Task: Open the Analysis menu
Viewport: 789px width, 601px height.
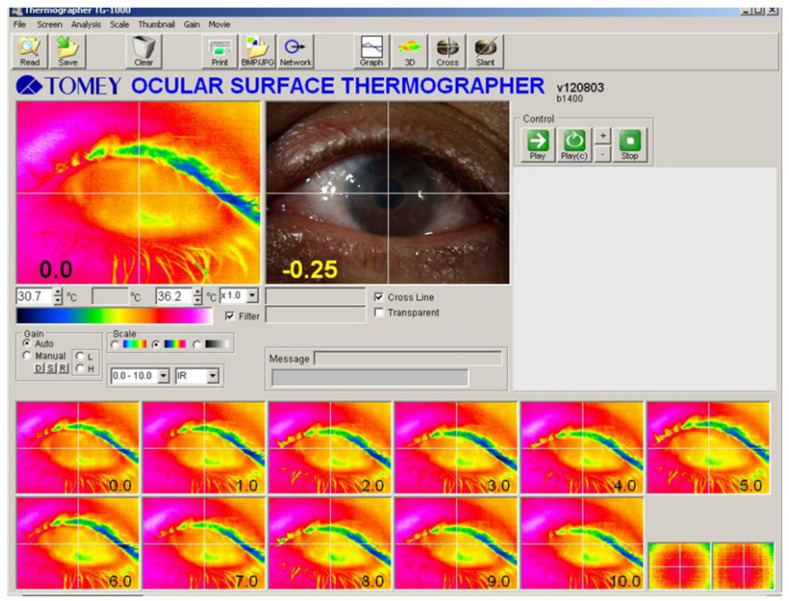Action: [x=86, y=24]
